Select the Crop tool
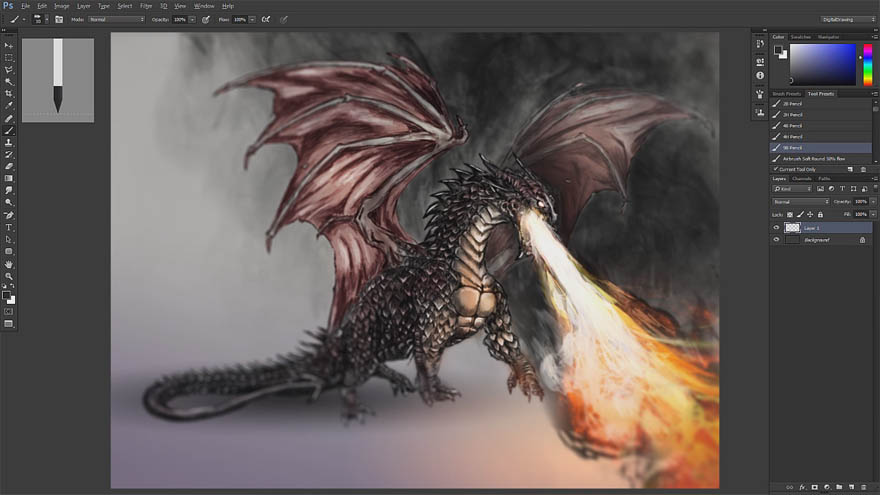The height and width of the screenshot is (495, 880). click(8, 94)
